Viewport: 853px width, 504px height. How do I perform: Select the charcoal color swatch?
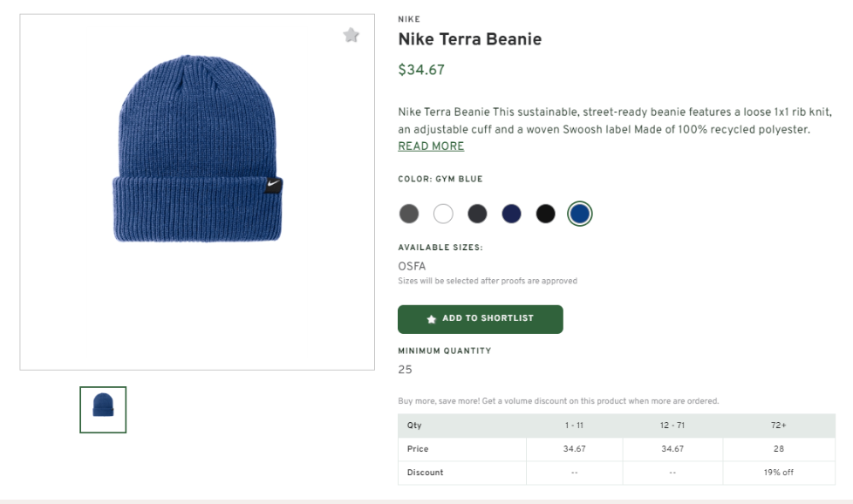click(477, 214)
